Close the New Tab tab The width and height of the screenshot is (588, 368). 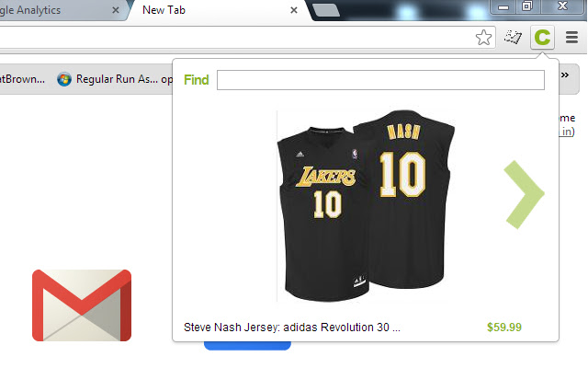(x=294, y=10)
